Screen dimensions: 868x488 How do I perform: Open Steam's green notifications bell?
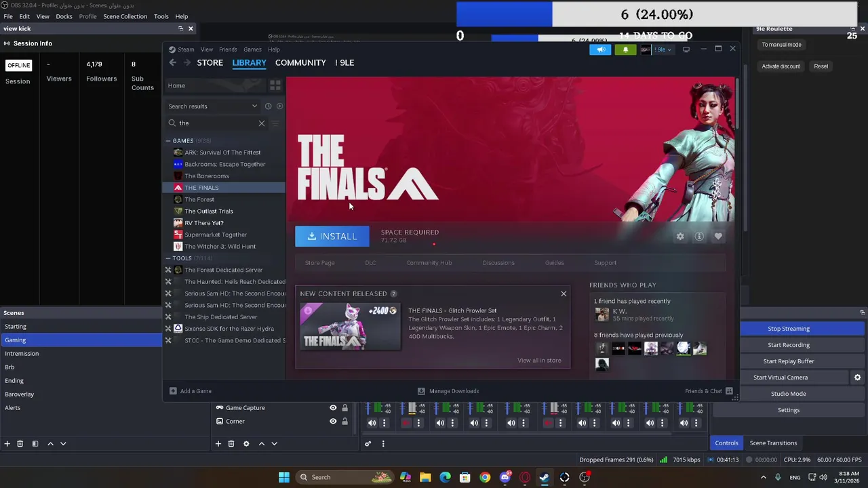(x=625, y=49)
